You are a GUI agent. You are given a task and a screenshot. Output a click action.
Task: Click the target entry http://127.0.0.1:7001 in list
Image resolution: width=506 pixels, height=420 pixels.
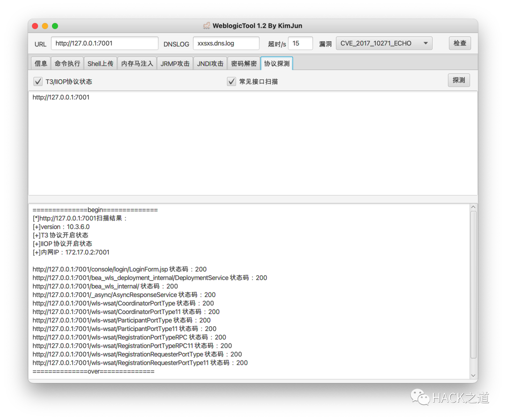point(61,97)
